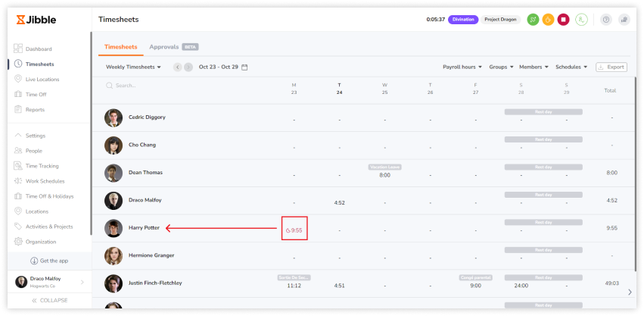Open Reports in the sidebar
The height and width of the screenshot is (316, 644).
point(35,110)
